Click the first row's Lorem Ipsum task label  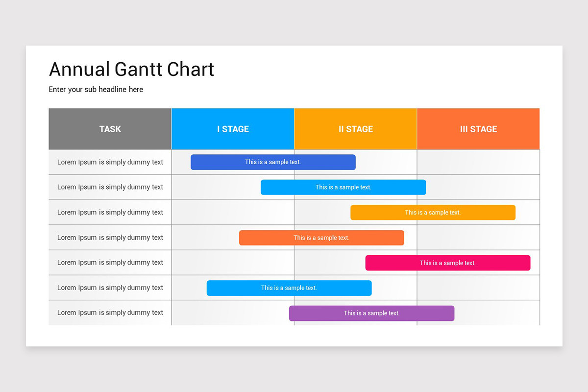[110, 162]
